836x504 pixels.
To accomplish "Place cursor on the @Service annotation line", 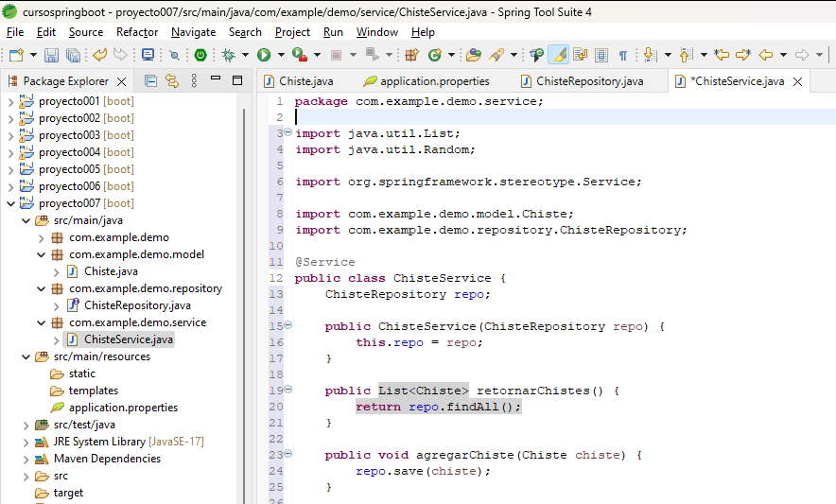I will [324, 262].
